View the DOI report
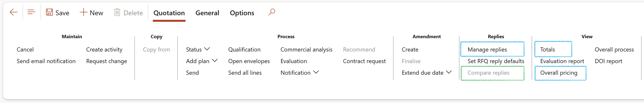The width and height of the screenshot is (644, 103). coord(608,61)
